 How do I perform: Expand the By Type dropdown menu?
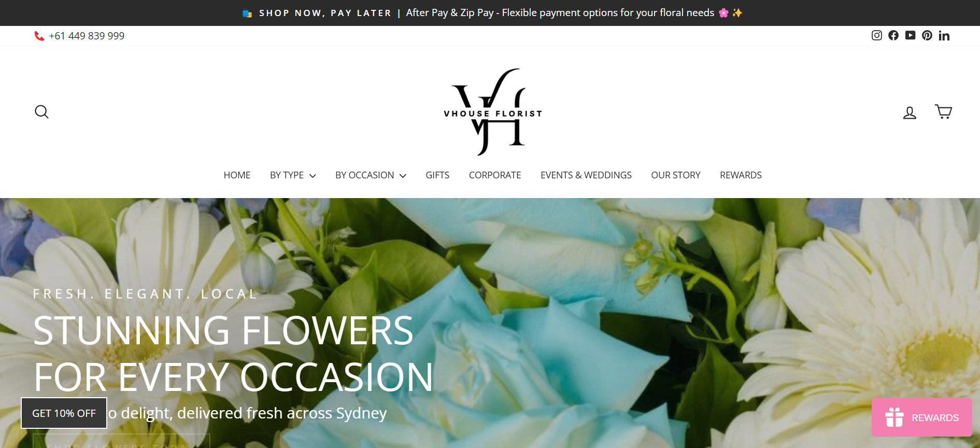tap(293, 175)
